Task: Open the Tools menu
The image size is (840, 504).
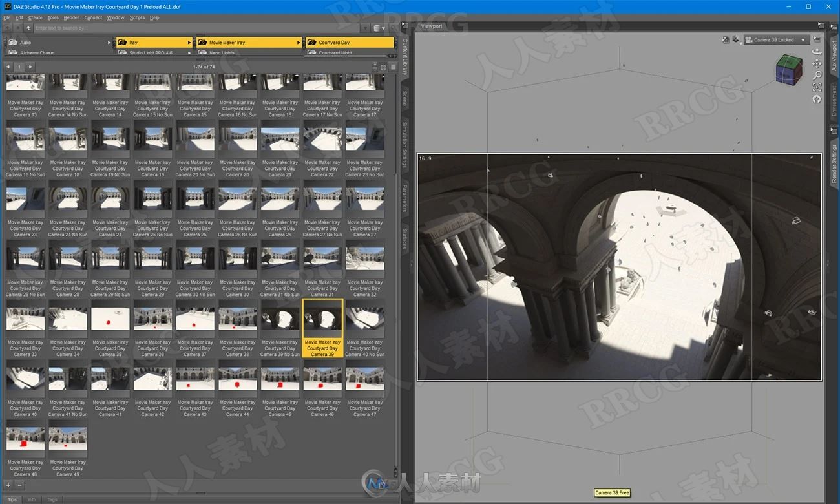Action: [x=53, y=17]
